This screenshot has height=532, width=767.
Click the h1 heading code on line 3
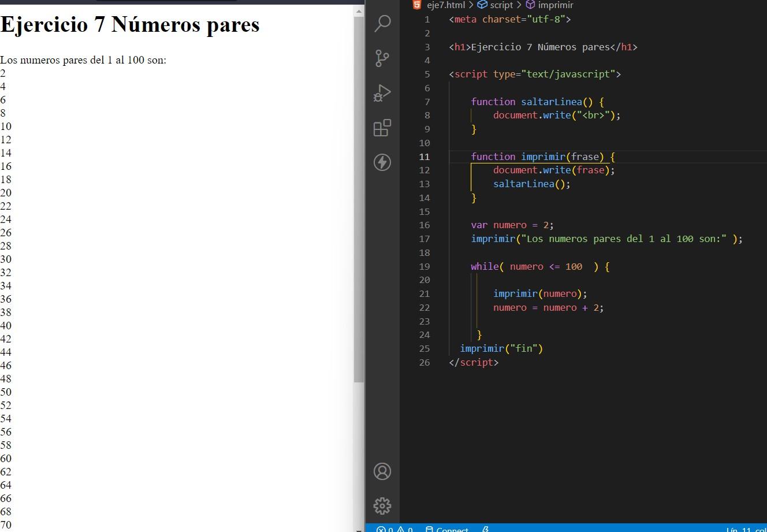tap(543, 47)
